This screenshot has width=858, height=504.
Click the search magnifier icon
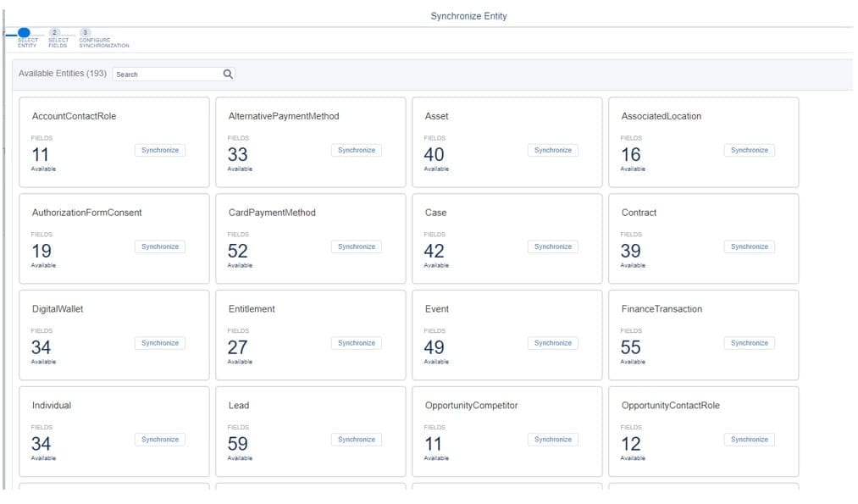click(228, 74)
